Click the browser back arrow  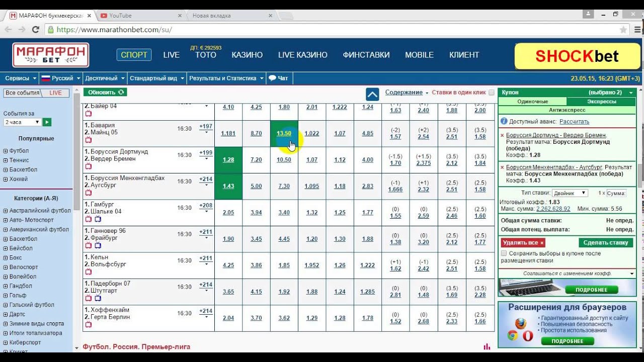(x=8, y=30)
